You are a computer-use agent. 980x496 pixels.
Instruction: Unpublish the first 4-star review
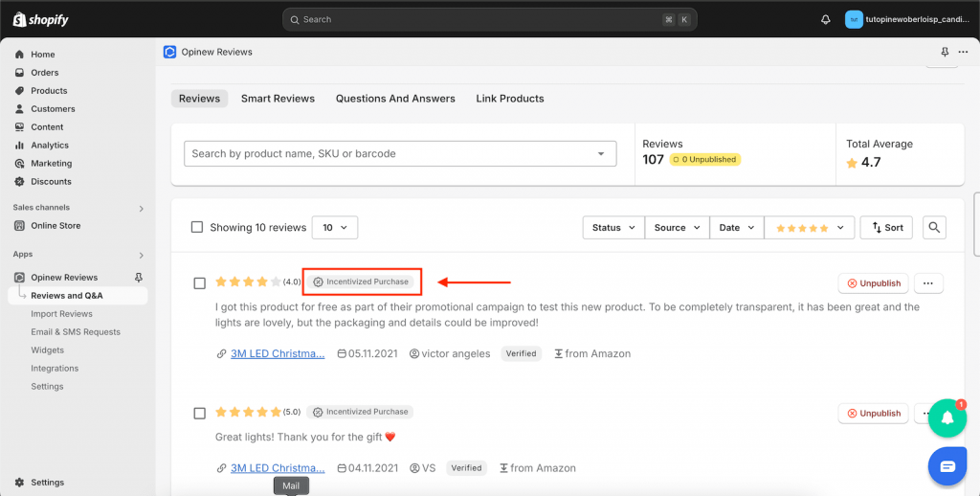[x=873, y=283]
